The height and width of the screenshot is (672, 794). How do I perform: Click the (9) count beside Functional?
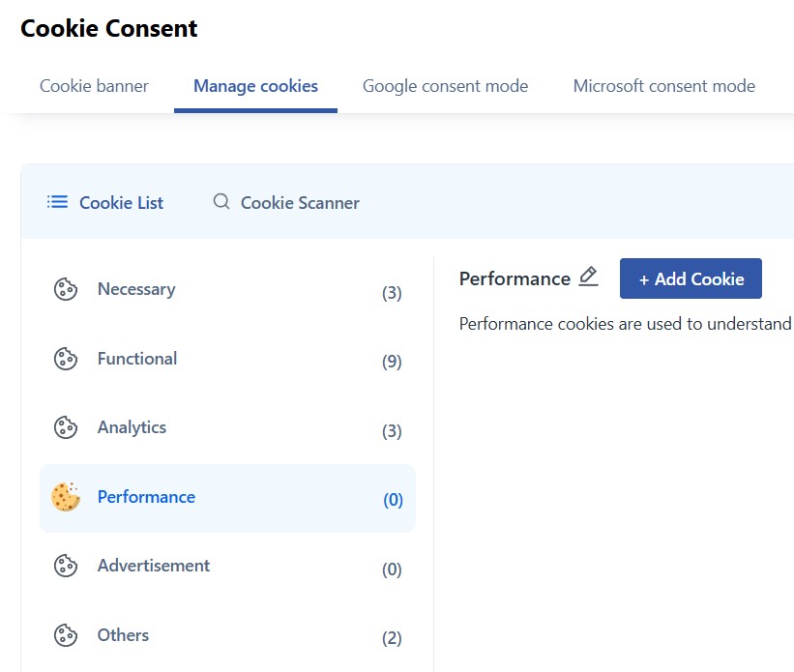392,359
